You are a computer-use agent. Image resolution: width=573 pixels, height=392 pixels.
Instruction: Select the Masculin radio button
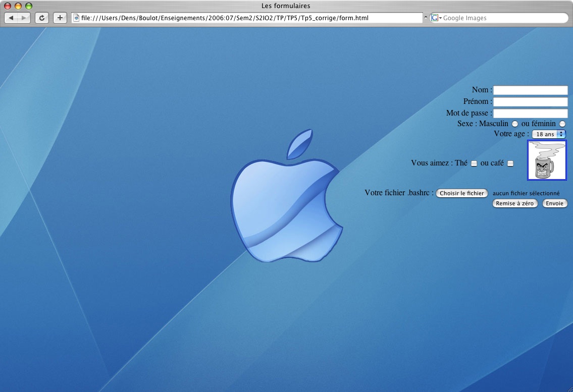(514, 124)
